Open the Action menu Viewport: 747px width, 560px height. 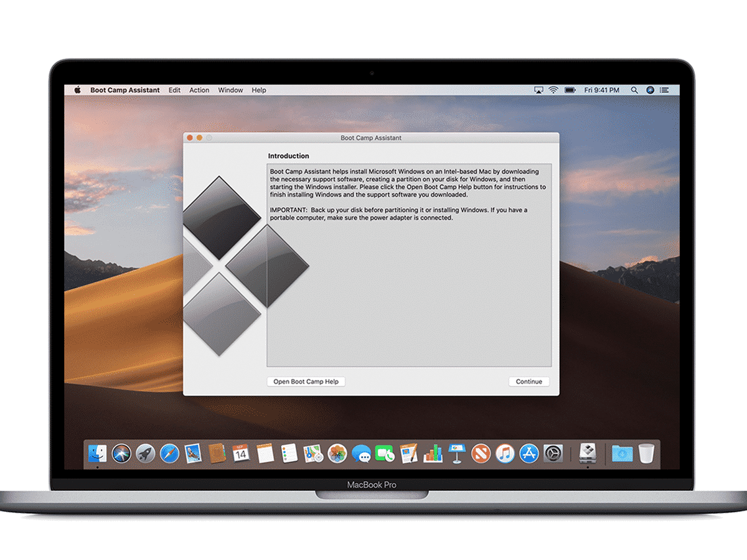(199, 90)
